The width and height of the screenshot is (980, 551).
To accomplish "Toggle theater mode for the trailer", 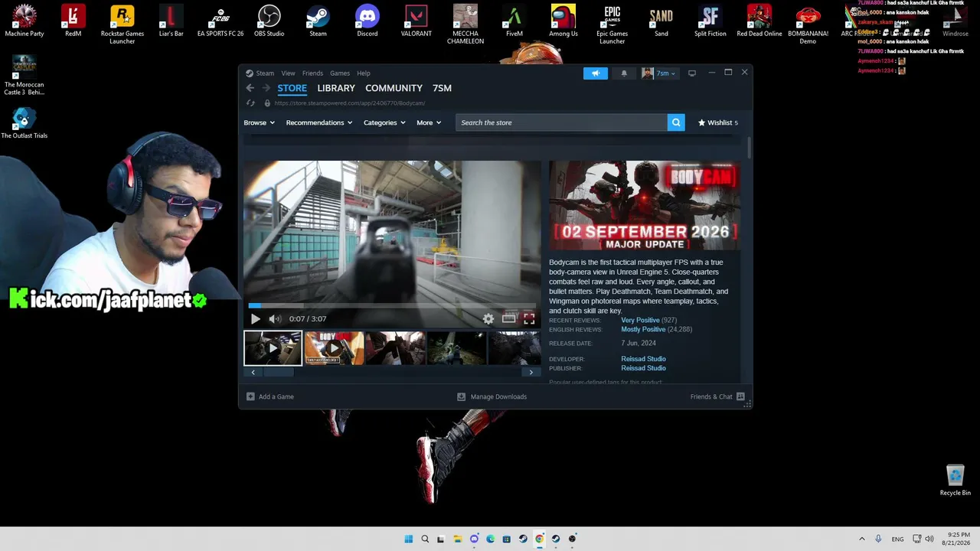I will click(509, 318).
